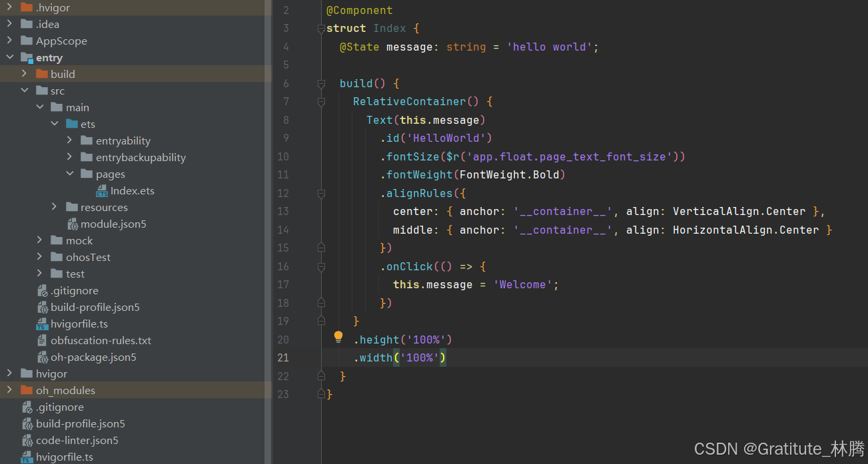Click the code-linter.json5 file icon
This screenshot has height=464, width=868.
[27, 441]
